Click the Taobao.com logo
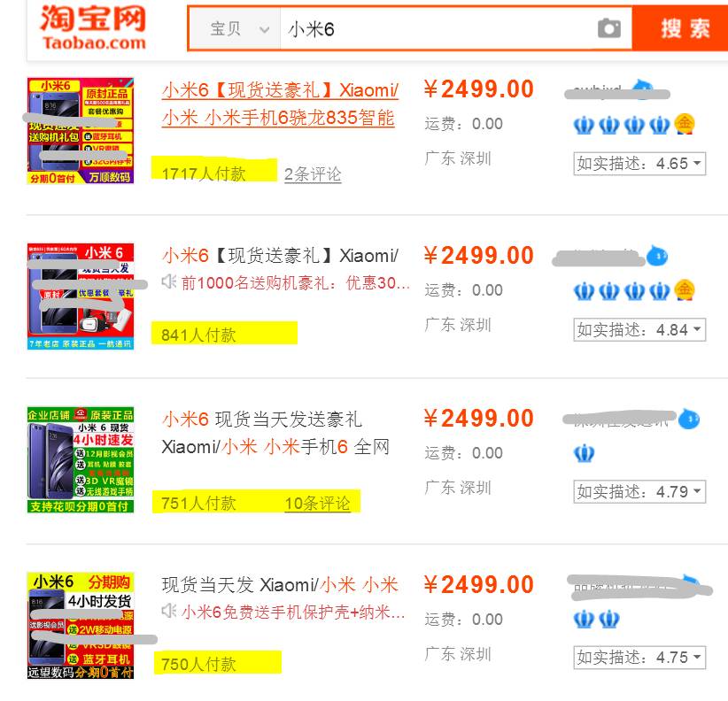This screenshot has width=728, height=701. coord(93,27)
